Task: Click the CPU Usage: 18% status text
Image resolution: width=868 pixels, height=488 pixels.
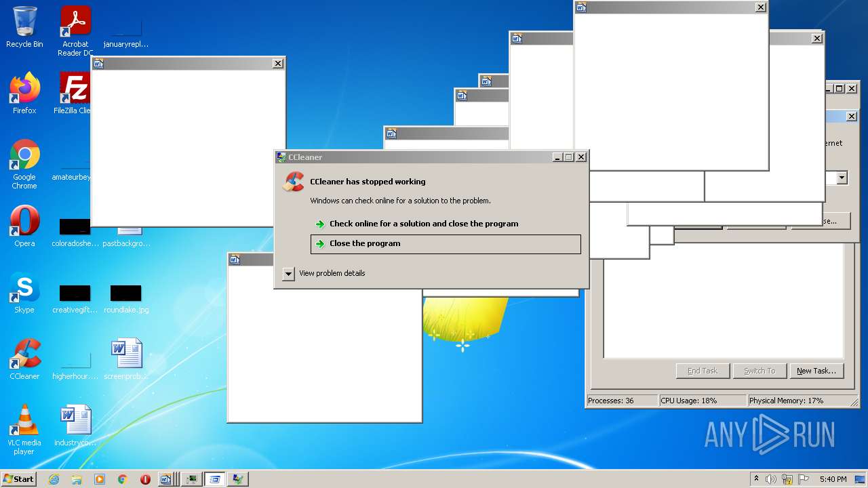Action: (689, 401)
